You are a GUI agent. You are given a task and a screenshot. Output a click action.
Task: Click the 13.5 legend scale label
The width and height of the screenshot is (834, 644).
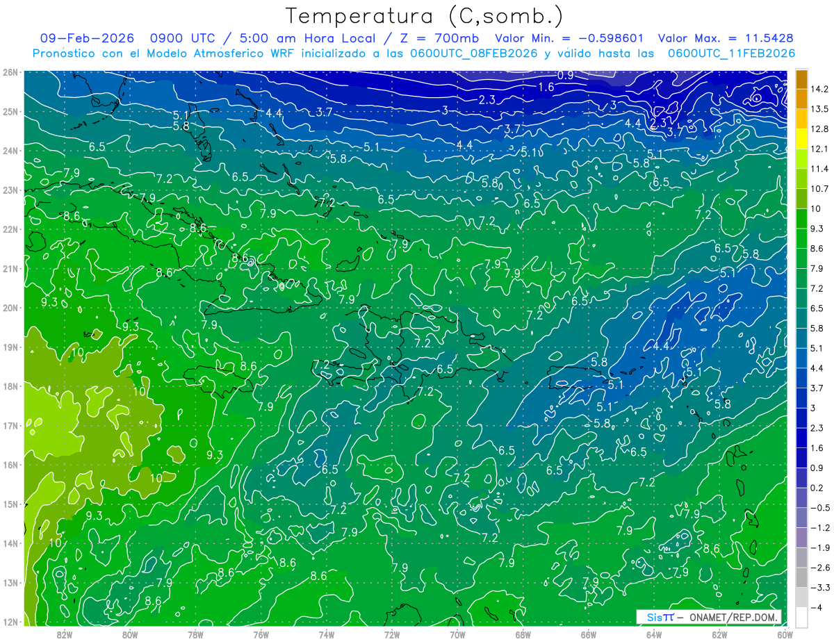[x=819, y=109]
